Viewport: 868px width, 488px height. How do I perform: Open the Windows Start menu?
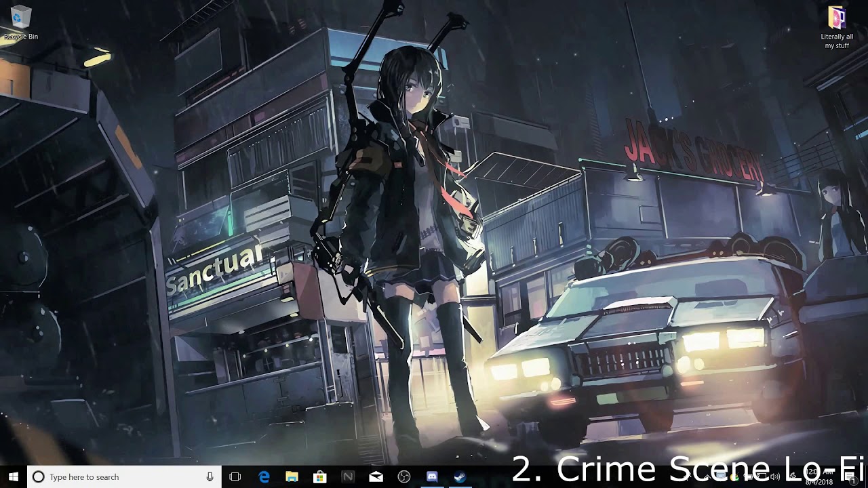[14, 477]
